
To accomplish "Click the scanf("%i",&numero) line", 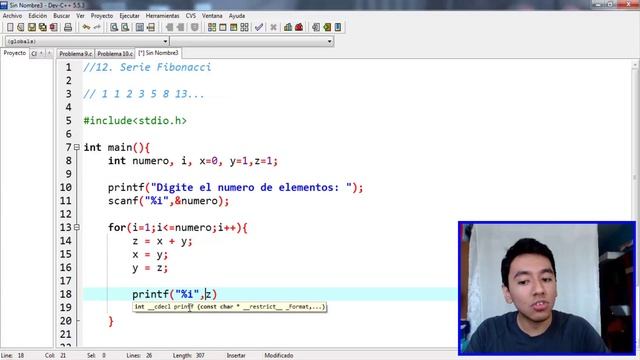I will click(x=169, y=201).
